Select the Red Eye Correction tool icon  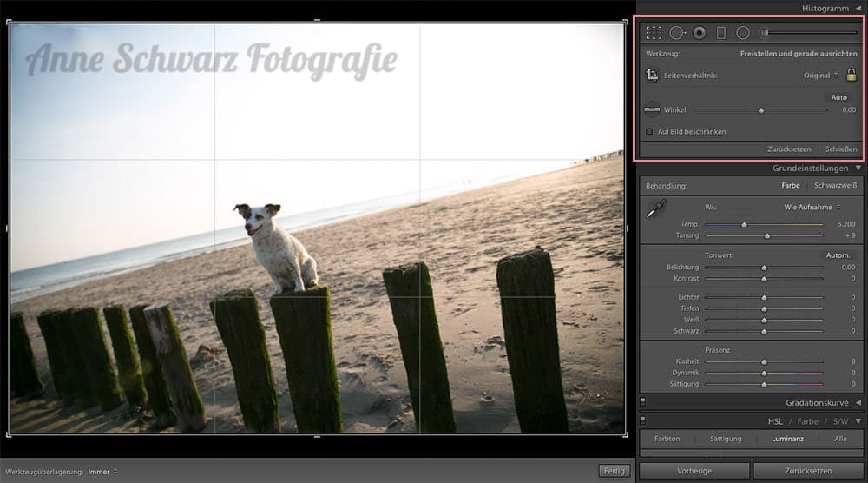coord(700,33)
